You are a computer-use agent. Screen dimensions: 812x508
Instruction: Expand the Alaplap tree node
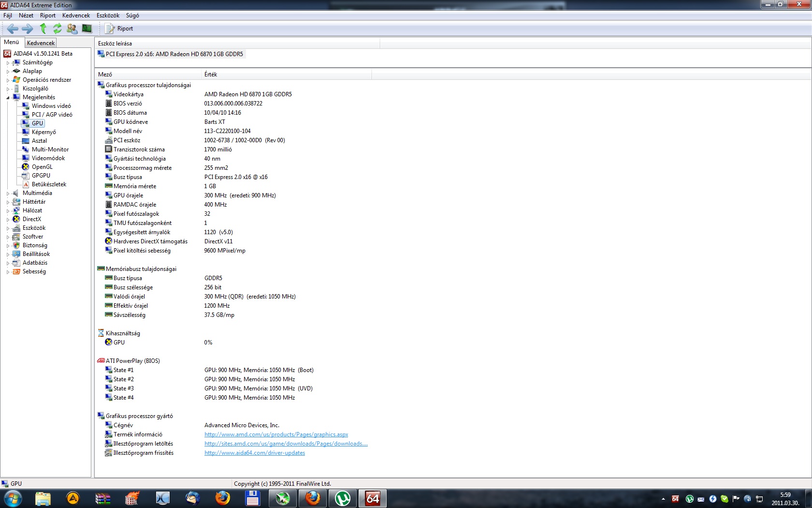click(x=8, y=72)
